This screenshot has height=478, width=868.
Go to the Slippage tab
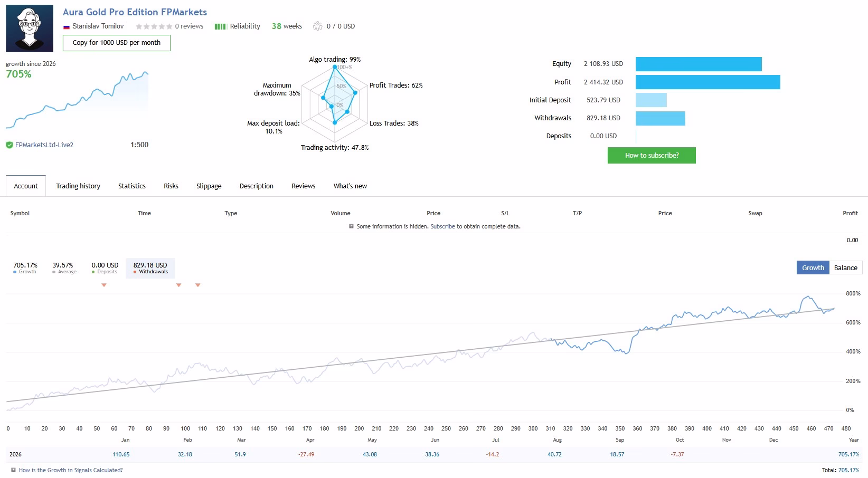[x=209, y=186]
